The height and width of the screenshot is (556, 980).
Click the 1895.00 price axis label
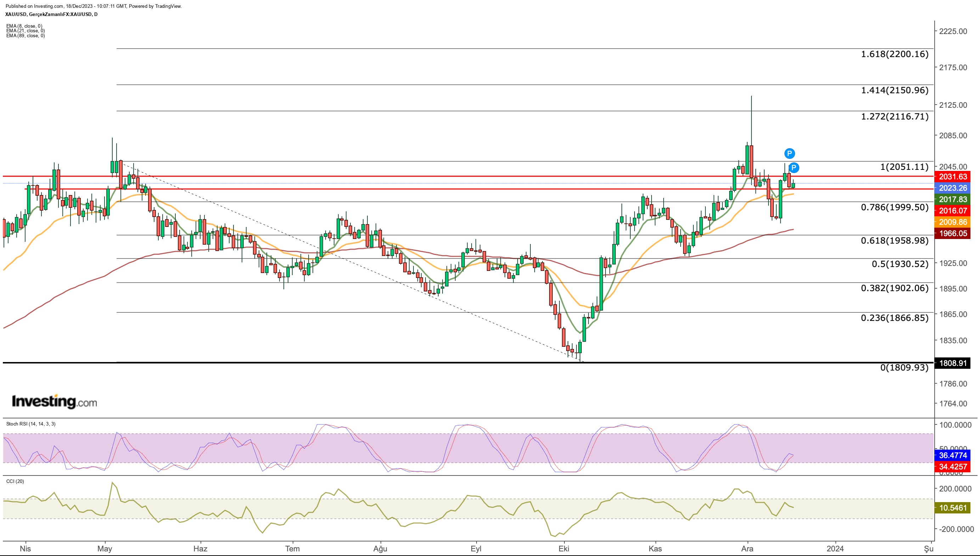(x=953, y=289)
